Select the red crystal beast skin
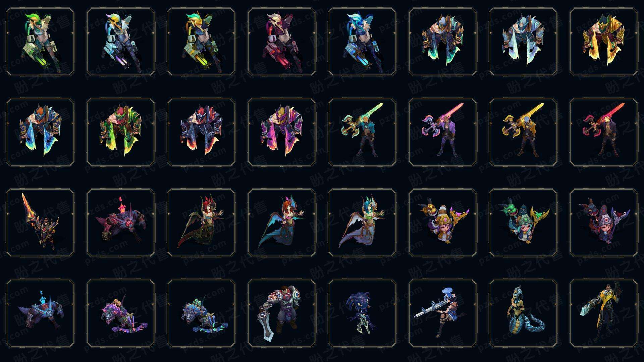Image resolution: width=644 pixels, height=362 pixels. click(121, 223)
